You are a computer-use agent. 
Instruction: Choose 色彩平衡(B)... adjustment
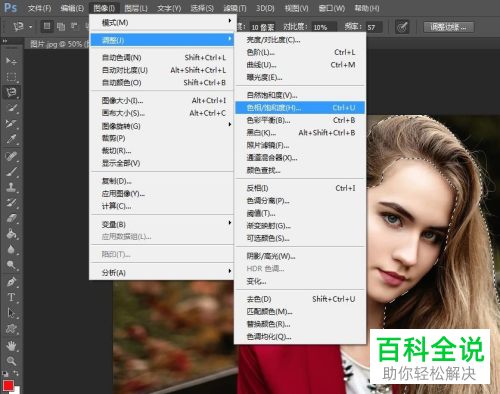click(x=300, y=120)
